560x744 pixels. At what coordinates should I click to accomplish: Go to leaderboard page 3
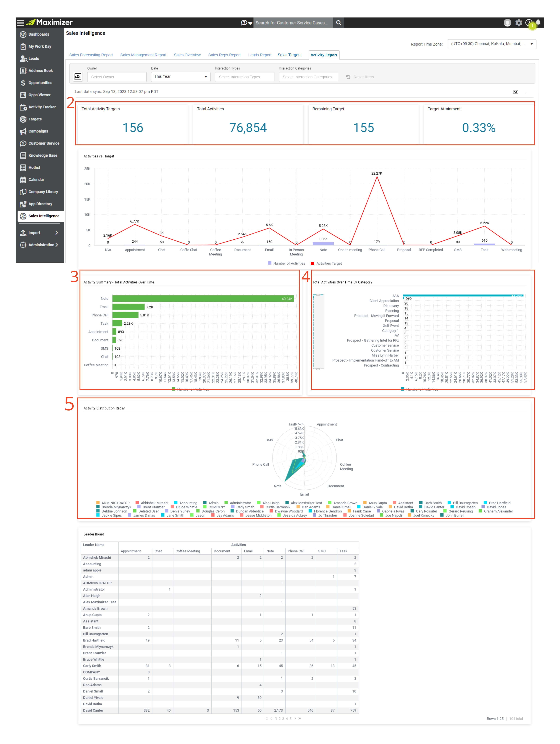click(x=283, y=719)
